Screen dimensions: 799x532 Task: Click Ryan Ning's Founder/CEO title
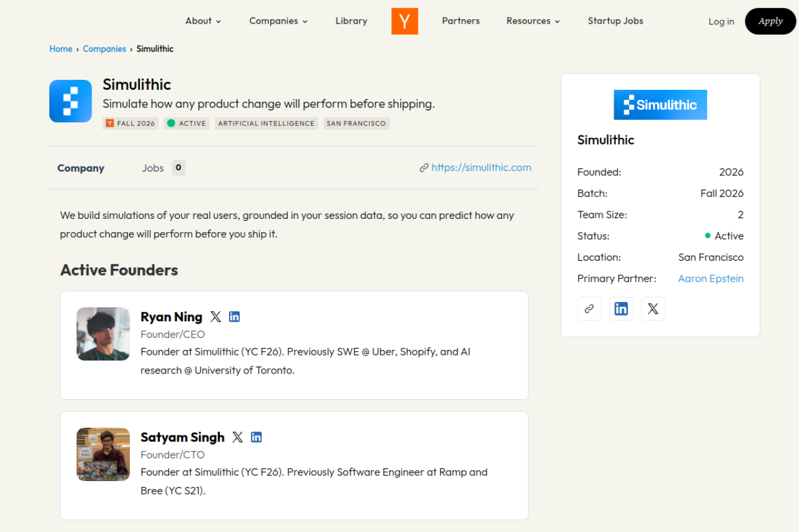pyautogui.click(x=173, y=334)
